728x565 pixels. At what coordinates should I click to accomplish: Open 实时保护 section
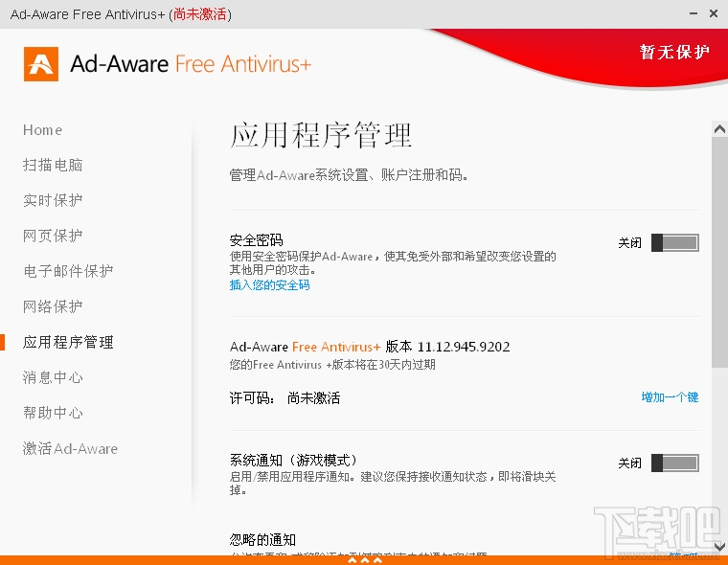[x=53, y=200]
